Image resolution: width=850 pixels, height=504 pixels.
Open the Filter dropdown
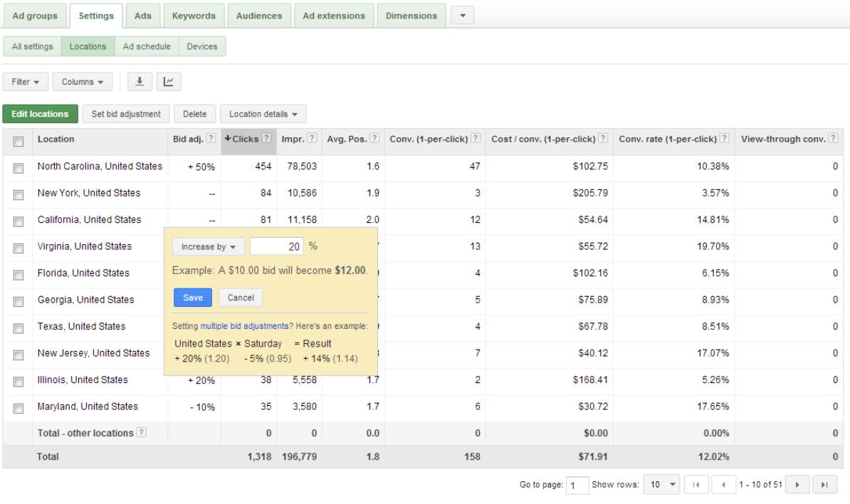tap(26, 82)
